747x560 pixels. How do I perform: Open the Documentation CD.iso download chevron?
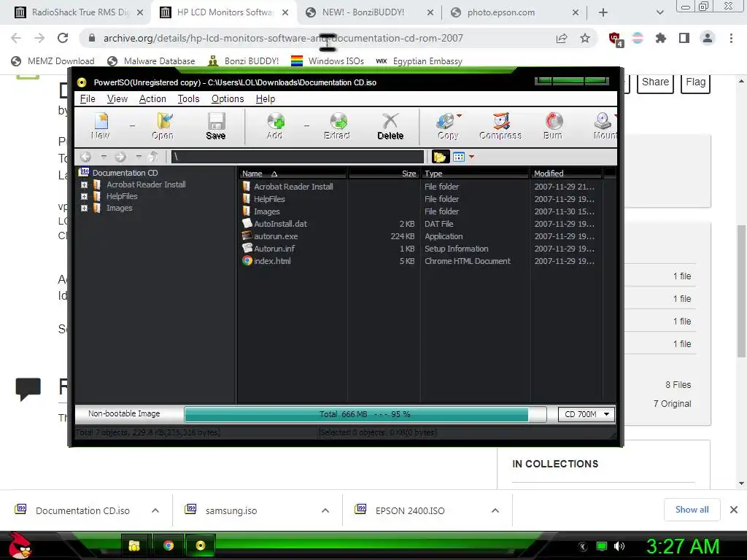(155, 510)
